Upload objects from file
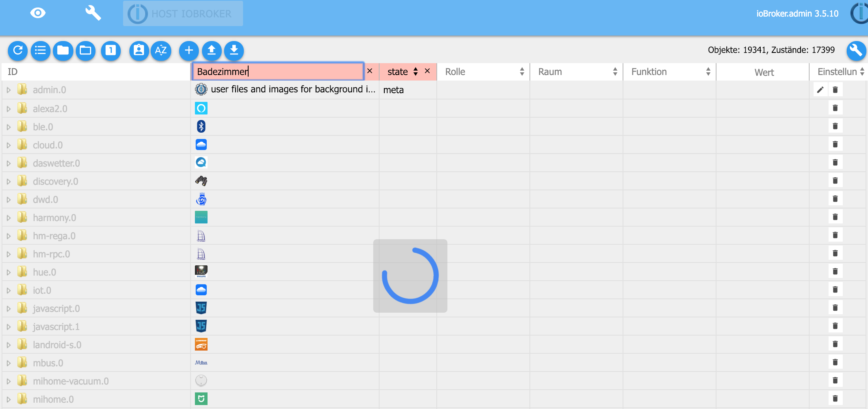 point(211,51)
